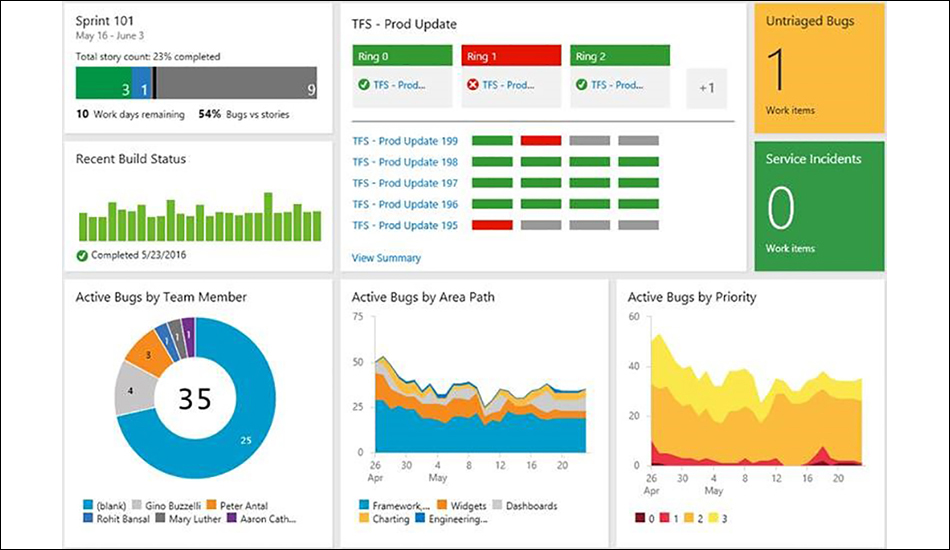Click the TFS - Prod Update widget title

[x=404, y=25]
